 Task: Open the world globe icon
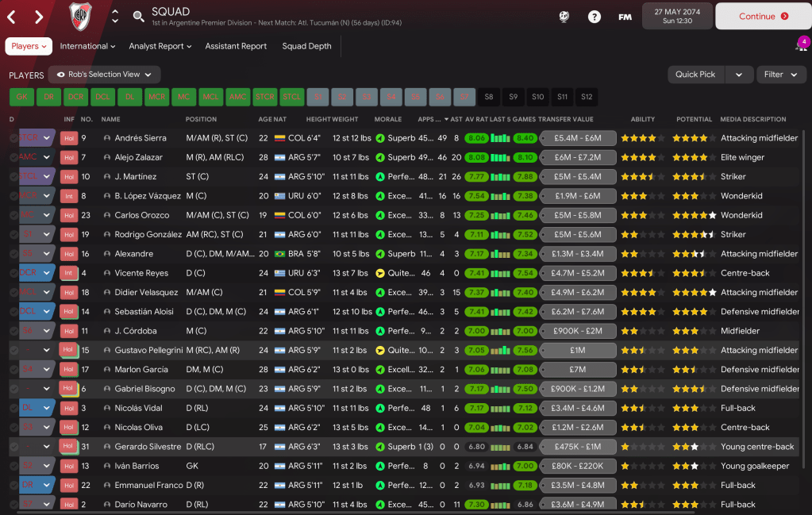pos(564,16)
